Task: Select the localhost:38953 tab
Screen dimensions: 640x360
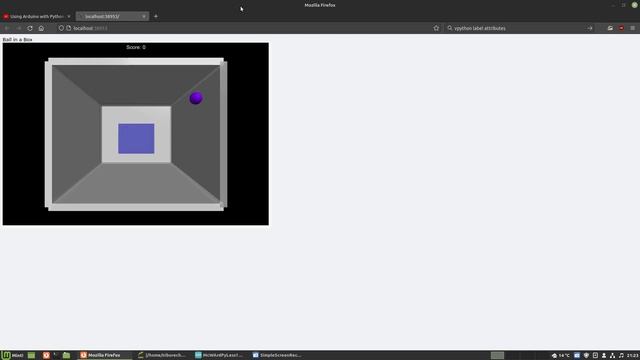Action: (x=112, y=16)
